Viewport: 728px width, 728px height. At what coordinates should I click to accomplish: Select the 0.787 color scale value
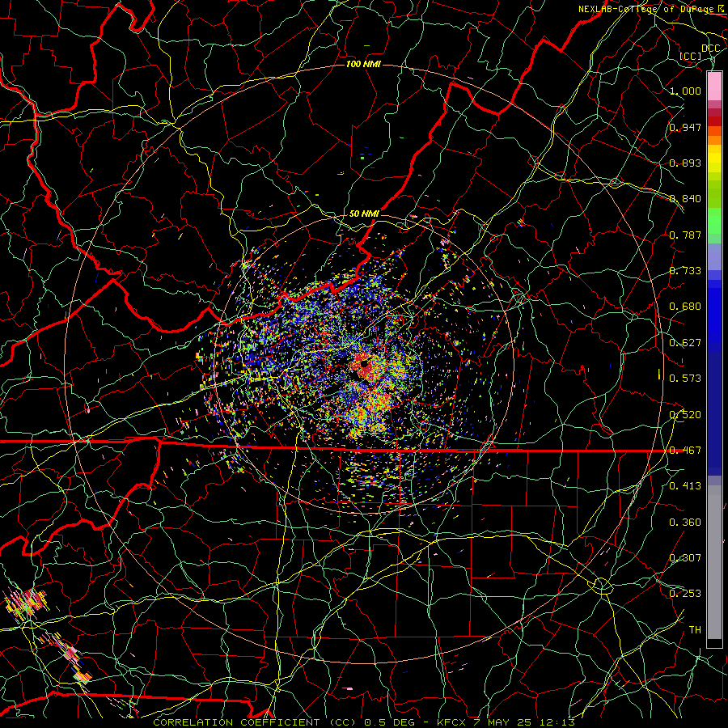coord(685,235)
